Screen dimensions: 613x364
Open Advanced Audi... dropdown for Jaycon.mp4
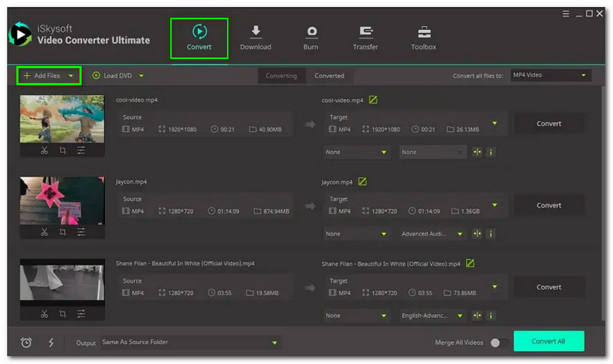[x=433, y=234]
